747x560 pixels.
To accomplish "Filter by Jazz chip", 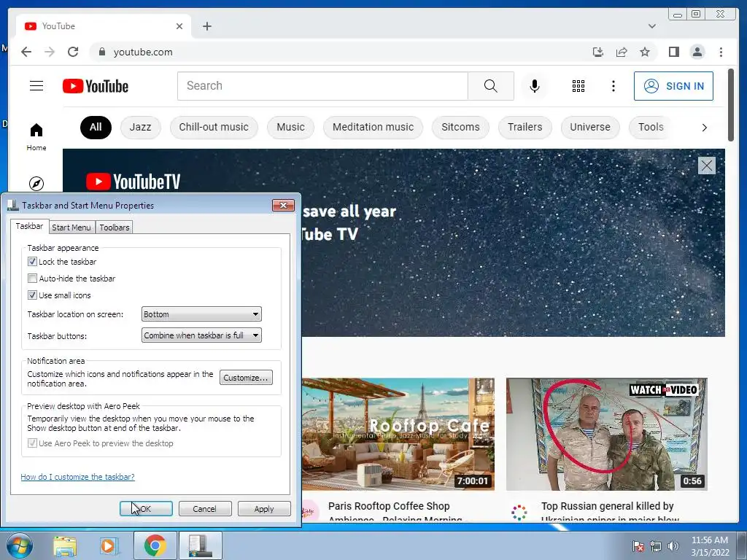I will pyautogui.click(x=140, y=127).
